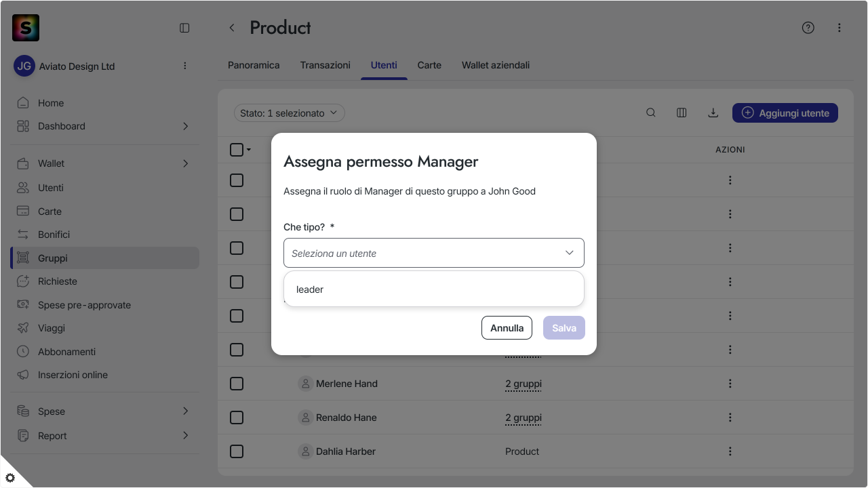The image size is (868, 488).
Task: Click Renaldo Hane's '2 gruppi' link
Action: click(x=524, y=418)
